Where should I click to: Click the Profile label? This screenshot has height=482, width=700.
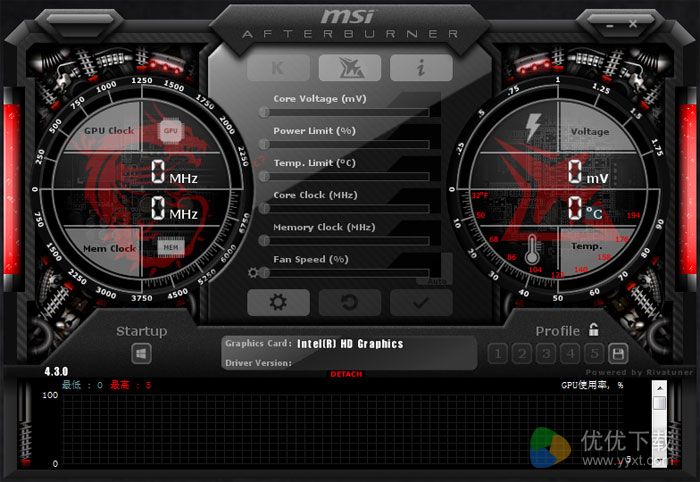point(558,331)
